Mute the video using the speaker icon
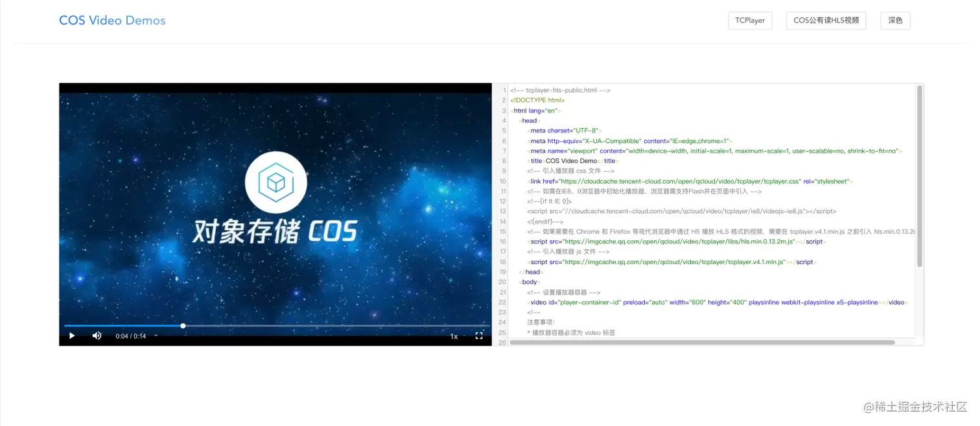The height and width of the screenshot is (426, 980). [97, 336]
